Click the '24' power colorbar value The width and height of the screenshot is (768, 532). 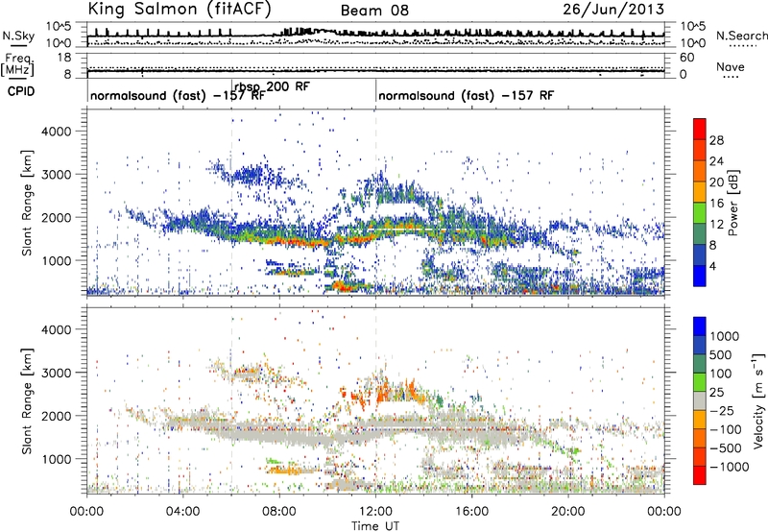click(x=716, y=161)
